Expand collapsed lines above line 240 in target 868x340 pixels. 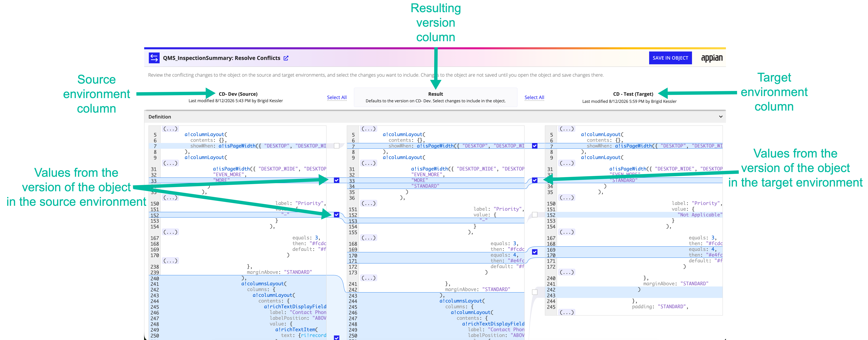click(566, 272)
